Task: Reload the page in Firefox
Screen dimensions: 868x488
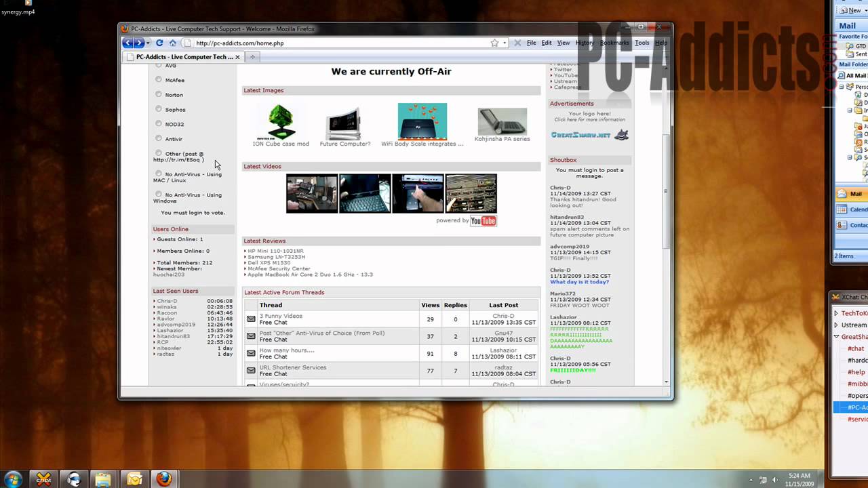Action: [159, 43]
